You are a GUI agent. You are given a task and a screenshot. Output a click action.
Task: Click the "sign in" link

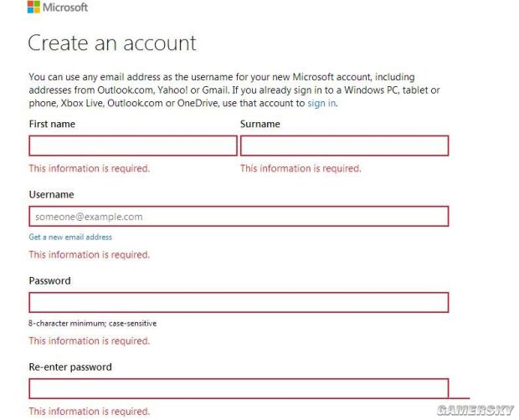[321, 103]
